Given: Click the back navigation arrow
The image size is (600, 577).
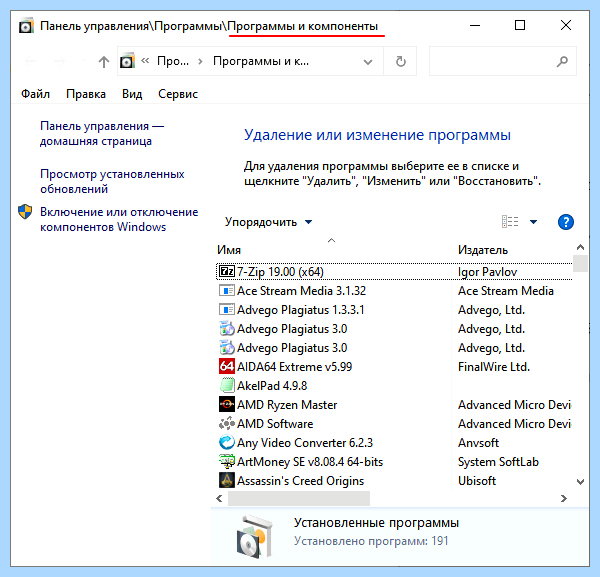Looking at the screenshot, I should (31, 61).
